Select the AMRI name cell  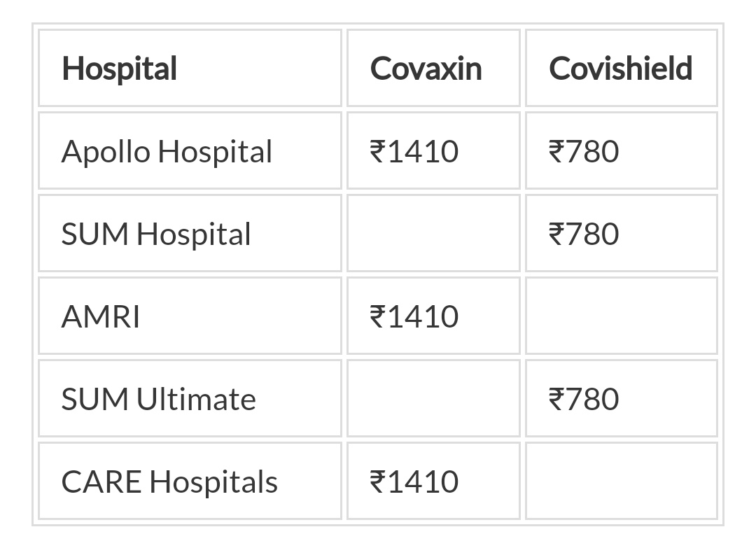101,316
